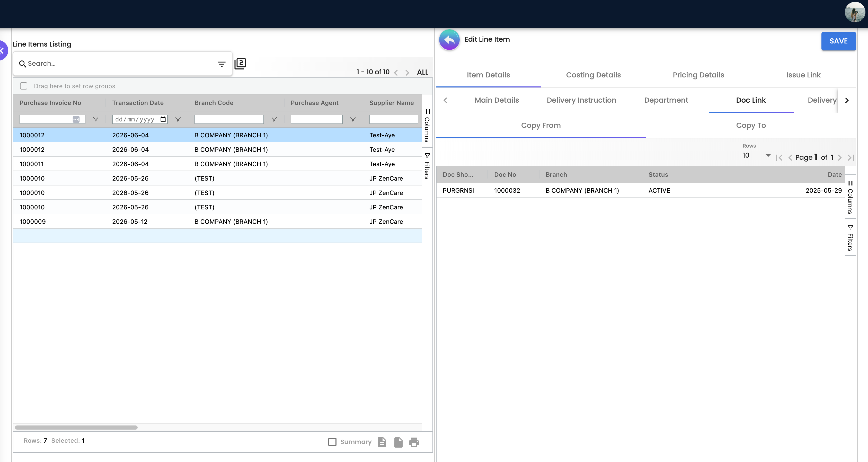This screenshot has height=462, width=868.
Task: Open the calendar picker in Transaction Date filter
Action: click(163, 119)
